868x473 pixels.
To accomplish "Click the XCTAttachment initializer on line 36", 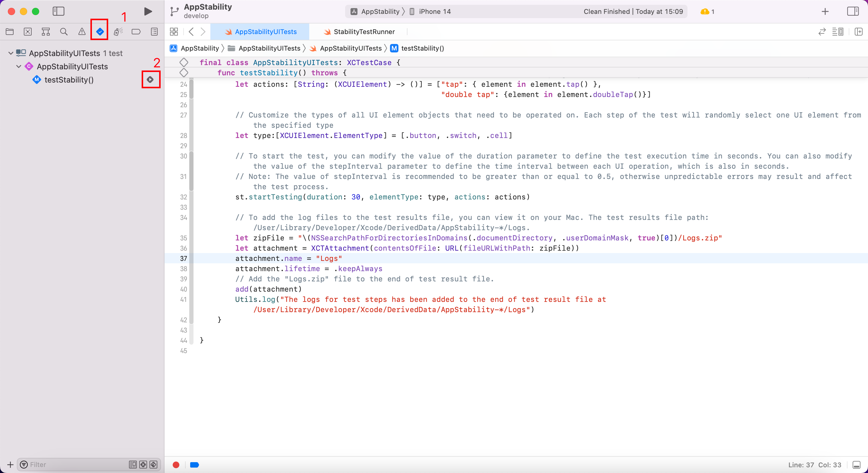I will pos(340,248).
